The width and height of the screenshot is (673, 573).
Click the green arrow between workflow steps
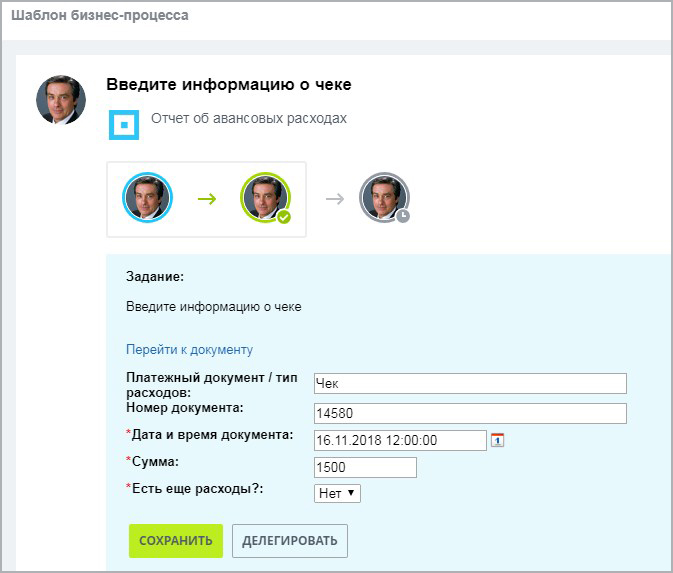tap(207, 198)
